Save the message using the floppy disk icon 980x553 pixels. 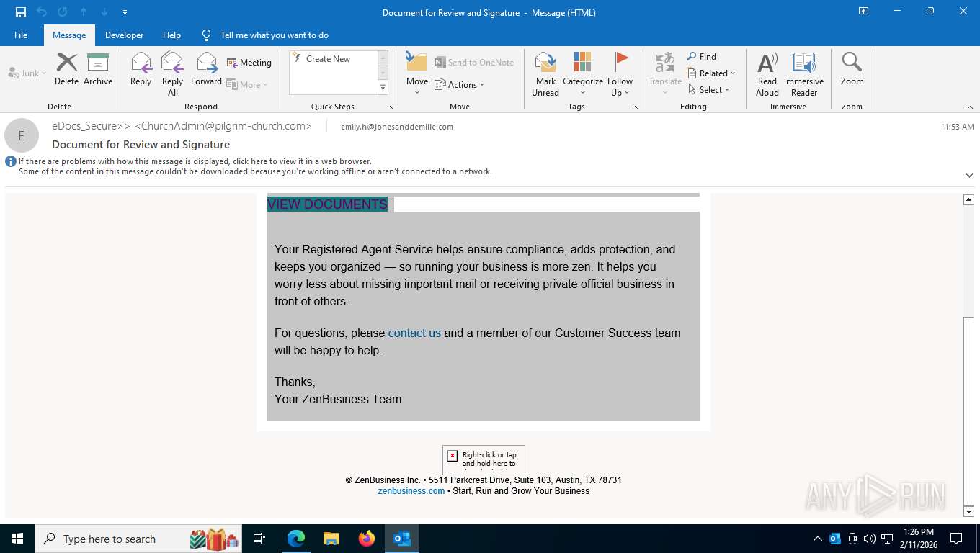pos(20,12)
